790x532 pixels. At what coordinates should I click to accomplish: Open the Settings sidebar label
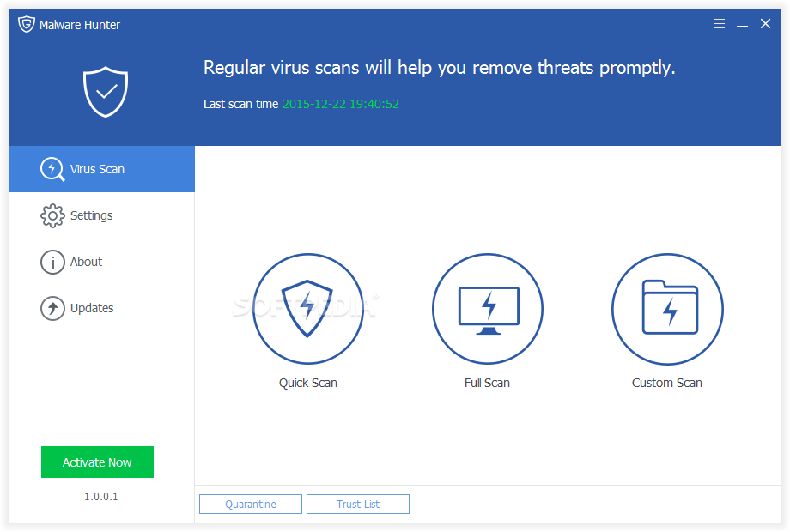click(x=91, y=215)
